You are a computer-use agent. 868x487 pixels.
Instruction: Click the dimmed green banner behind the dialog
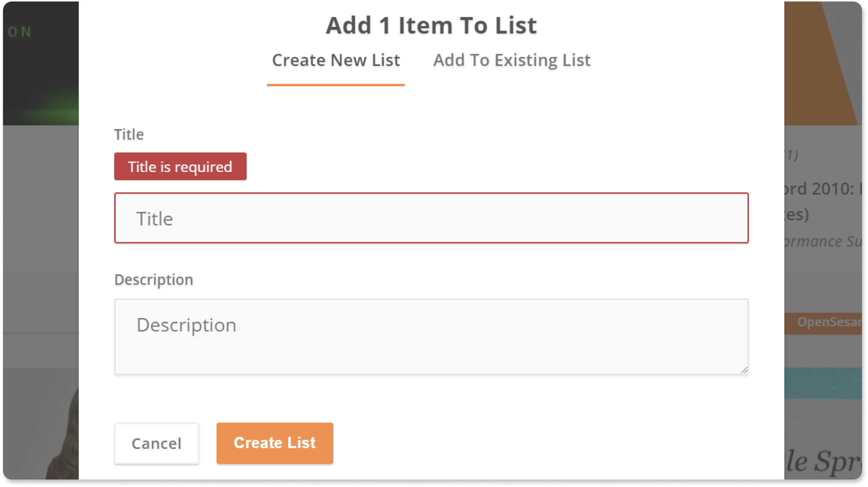click(x=41, y=63)
